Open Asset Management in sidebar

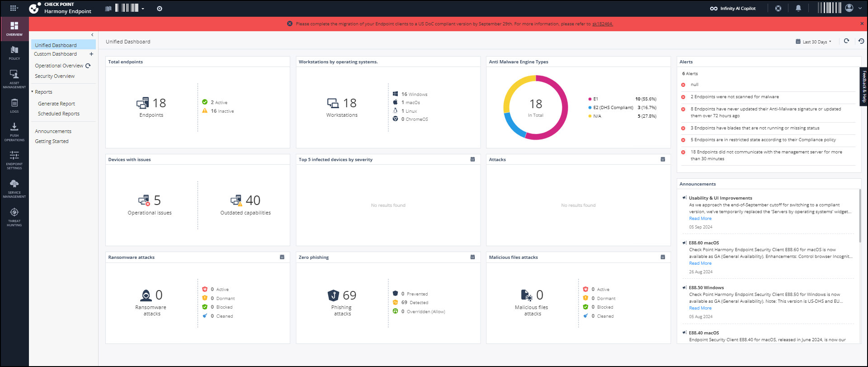point(14,78)
